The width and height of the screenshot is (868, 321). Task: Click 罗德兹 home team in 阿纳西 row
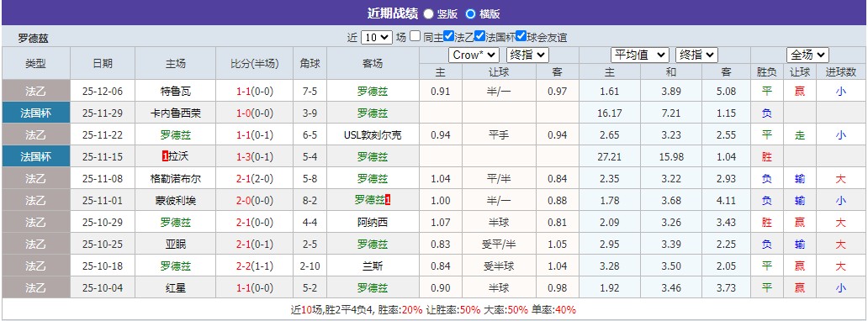tap(176, 223)
